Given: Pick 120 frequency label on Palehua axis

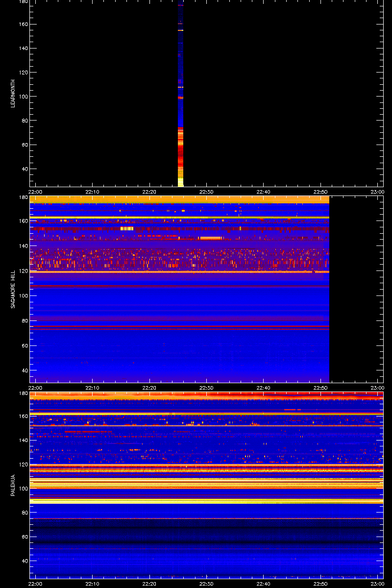Looking at the screenshot, I should tap(23, 464).
